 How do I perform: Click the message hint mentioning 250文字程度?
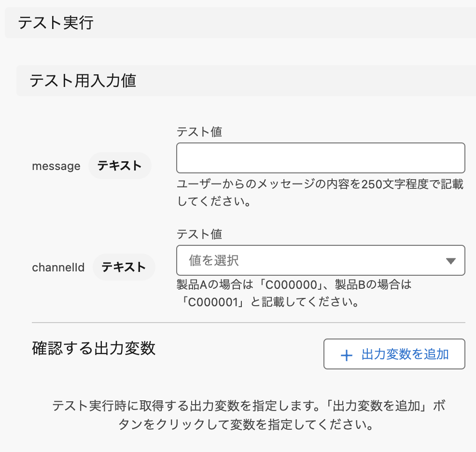pos(321,185)
